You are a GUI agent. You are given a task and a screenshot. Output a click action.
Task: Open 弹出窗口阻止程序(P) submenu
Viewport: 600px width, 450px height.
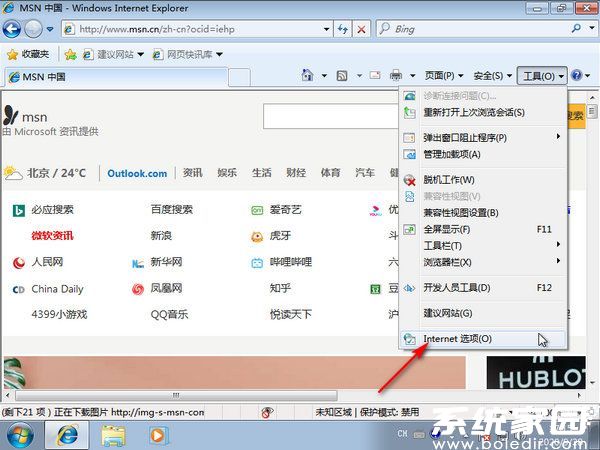click(483, 137)
